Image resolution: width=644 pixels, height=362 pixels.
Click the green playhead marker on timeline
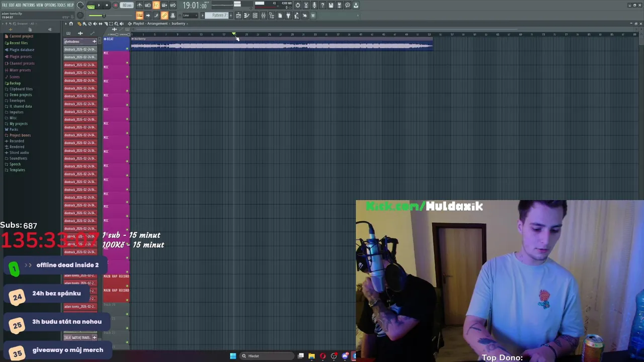234,34
